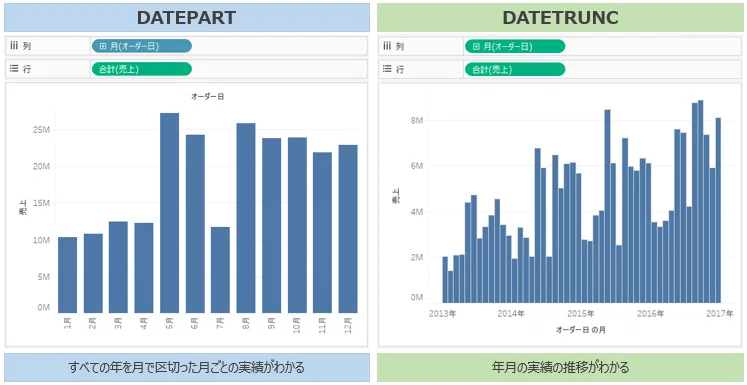Click the 4月 bar in DATEPART chart
This screenshot has height=385, width=747.
pos(144,268)
